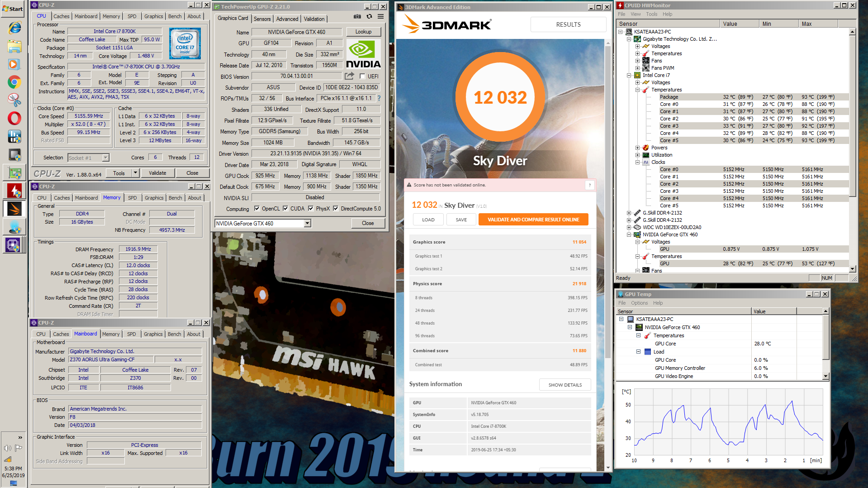Click Validate and Compare Result Online
The width and height of the screenshot is (868, 488).
533,220
